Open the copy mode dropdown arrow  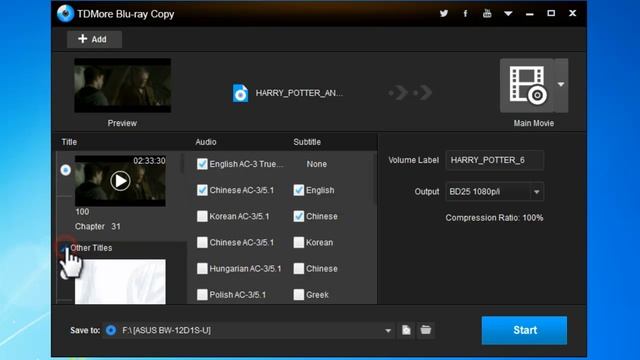pos(561,85)
